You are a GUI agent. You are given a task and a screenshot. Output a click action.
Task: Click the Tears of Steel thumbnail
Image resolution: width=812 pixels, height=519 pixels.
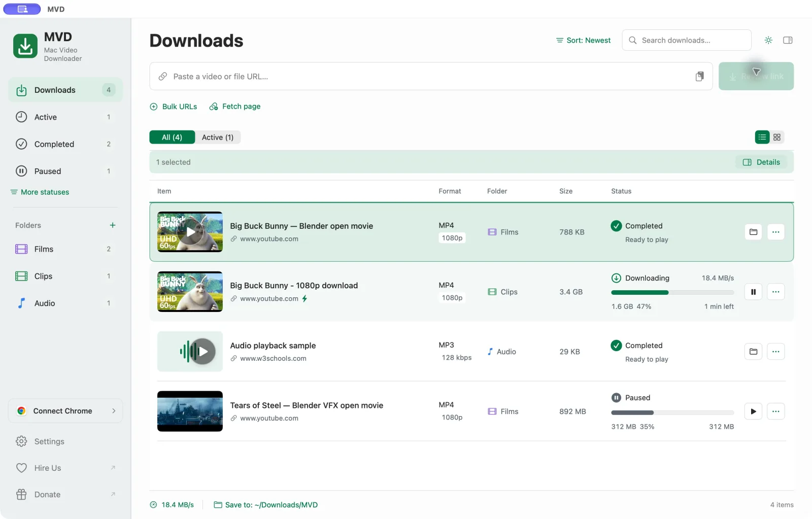tap(190, 411)
